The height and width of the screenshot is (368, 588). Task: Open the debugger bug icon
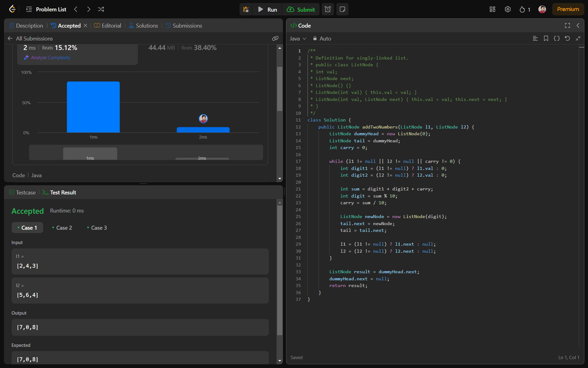[246, 9]
